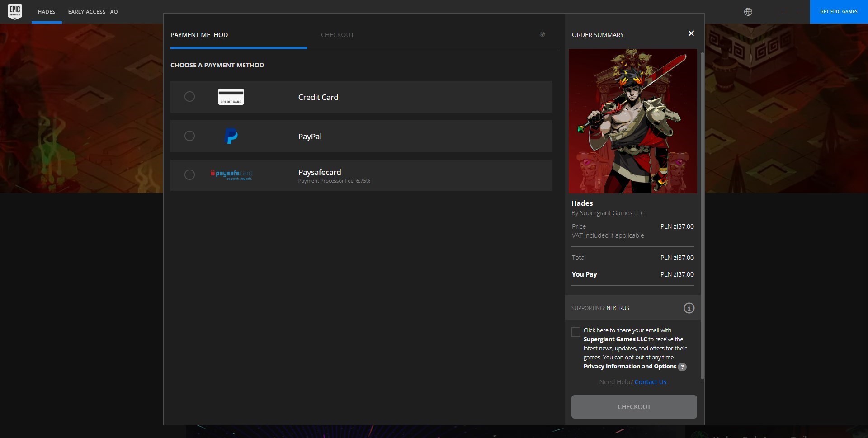Click the Epic Games logo
Screen dimensions: 868x438
click(x=15, y=11)
